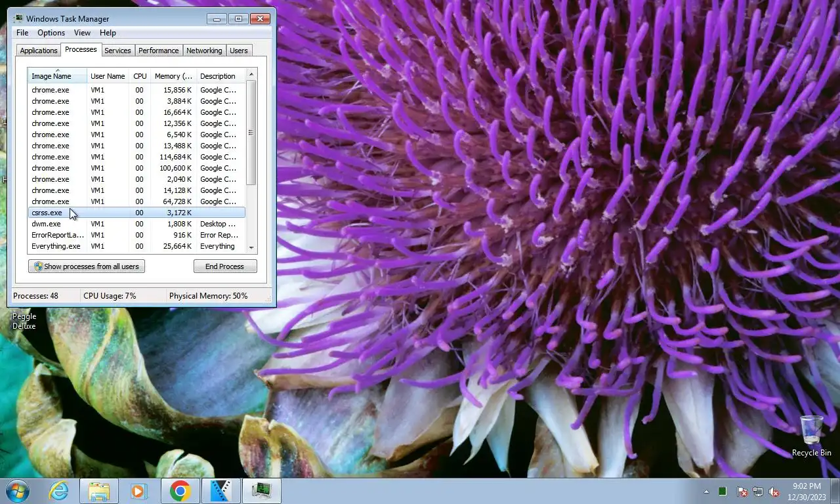The height and width of the screenshot is (504, 840).
Task: Open the clock showing 9:02 PM
Action: pyautogui.click(x=807, y=492)
